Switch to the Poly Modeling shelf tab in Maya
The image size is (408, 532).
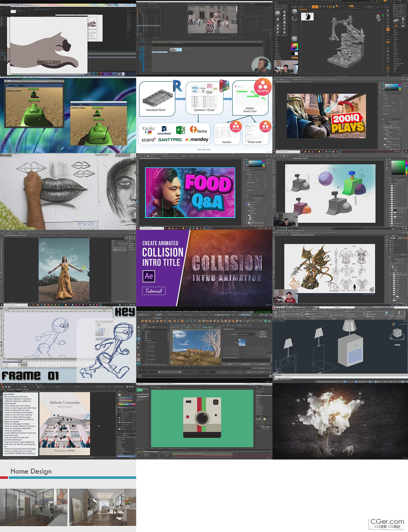point(157,318)
